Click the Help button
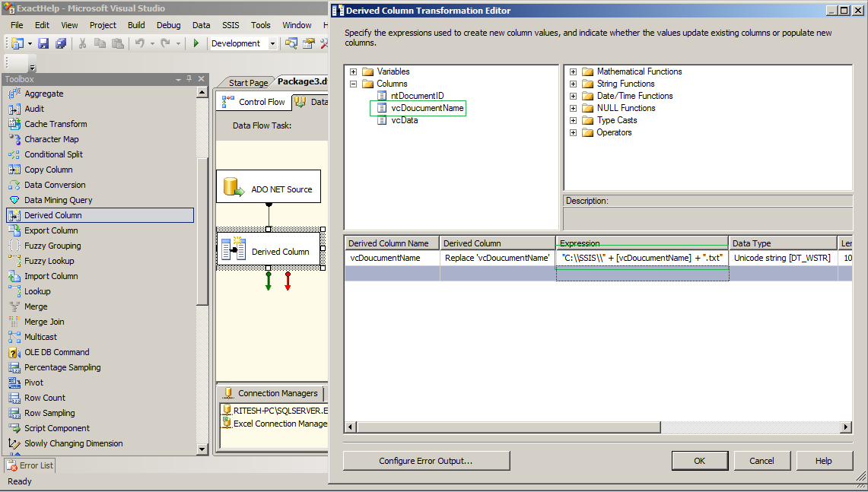868x492 pixels. click(x=824, y=461)
